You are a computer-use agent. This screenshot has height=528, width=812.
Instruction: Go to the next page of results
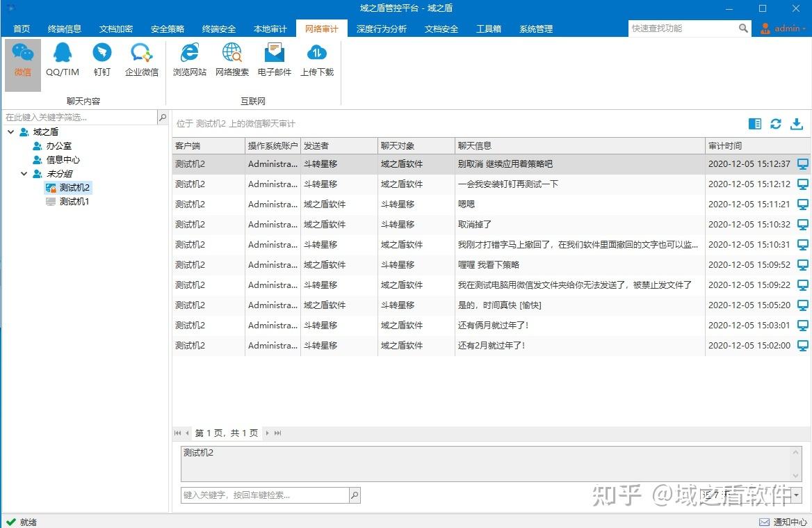(267, 433)
